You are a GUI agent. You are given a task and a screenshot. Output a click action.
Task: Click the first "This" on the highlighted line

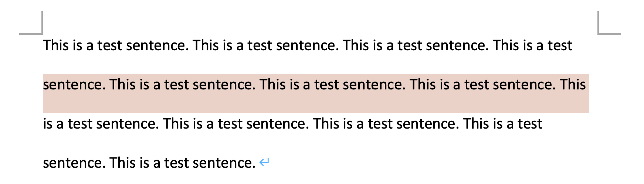click(123, 85)
